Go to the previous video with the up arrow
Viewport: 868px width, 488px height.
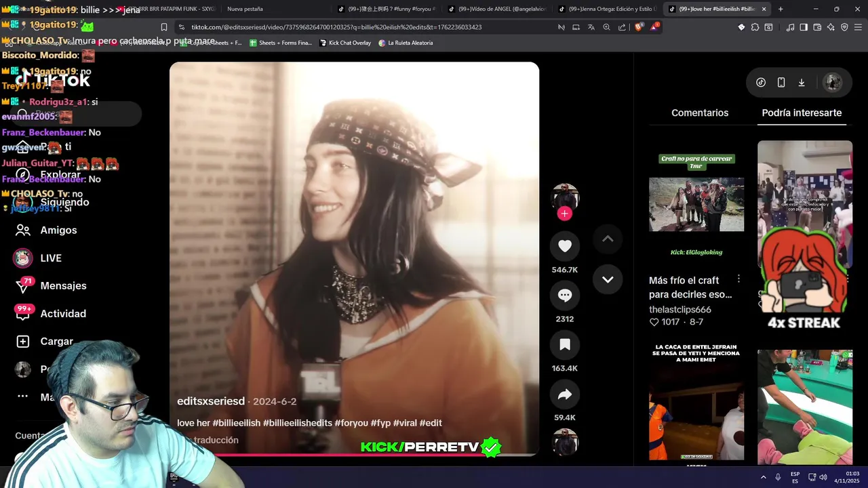point(608,239)
